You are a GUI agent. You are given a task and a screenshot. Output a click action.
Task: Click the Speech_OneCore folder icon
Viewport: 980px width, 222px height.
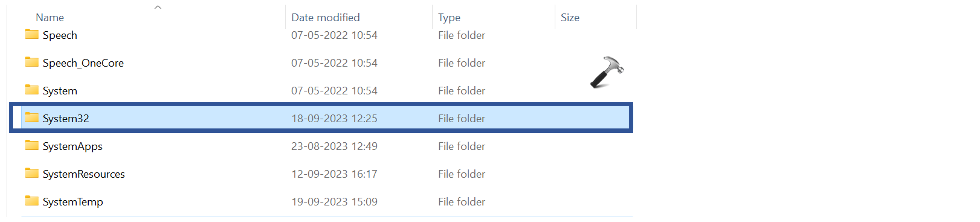click(x=32, y=62)
